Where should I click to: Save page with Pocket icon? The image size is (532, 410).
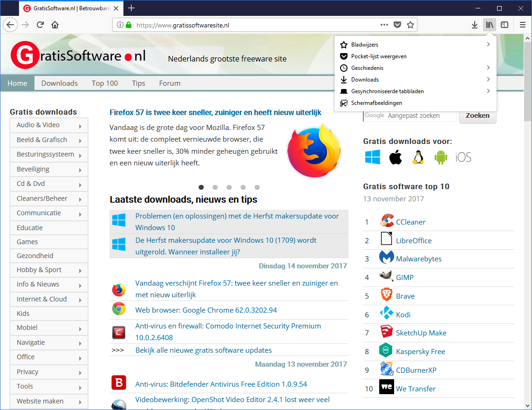(x=397, y=25)
